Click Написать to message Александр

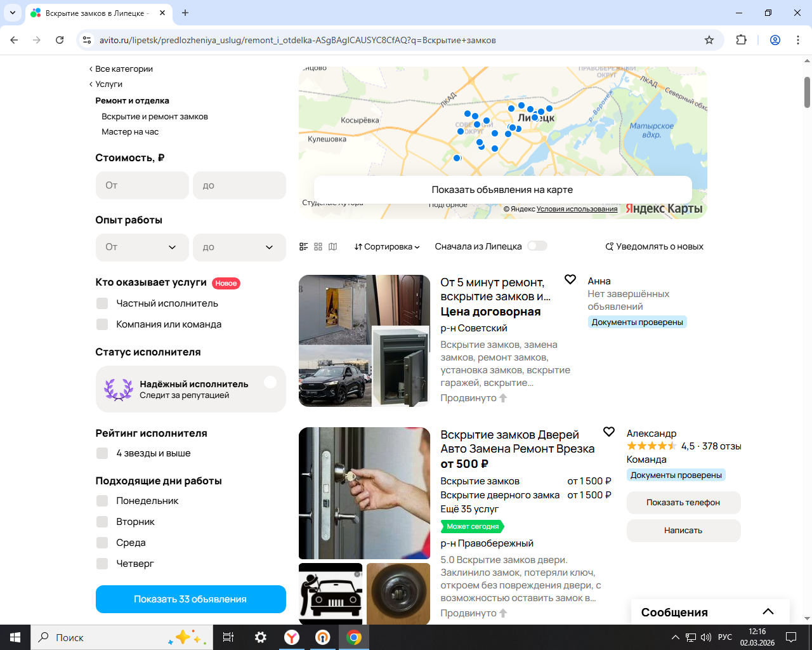click(683, 531)
